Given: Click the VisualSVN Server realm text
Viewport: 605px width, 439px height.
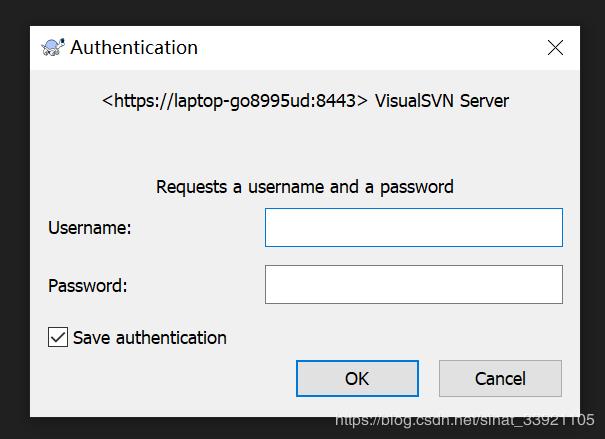Looking at the screenshot, I should click(442, 100).
